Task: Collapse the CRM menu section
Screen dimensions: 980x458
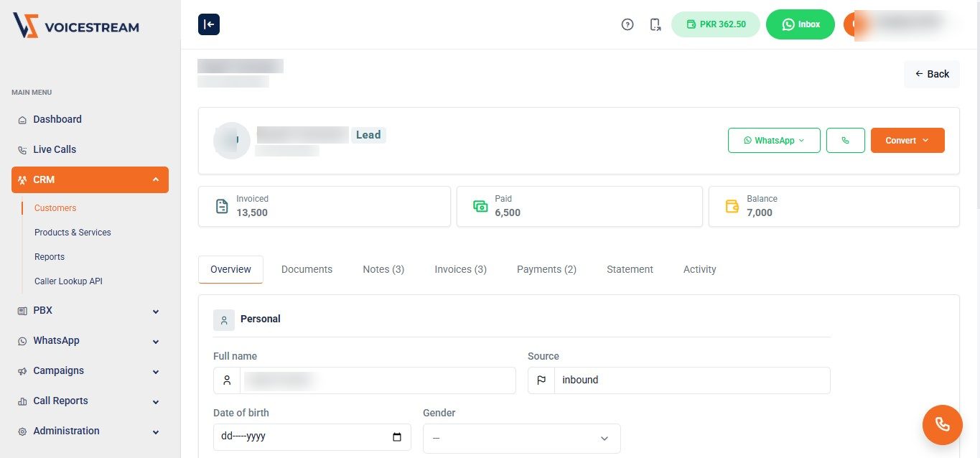Action: tap(90, 179)
